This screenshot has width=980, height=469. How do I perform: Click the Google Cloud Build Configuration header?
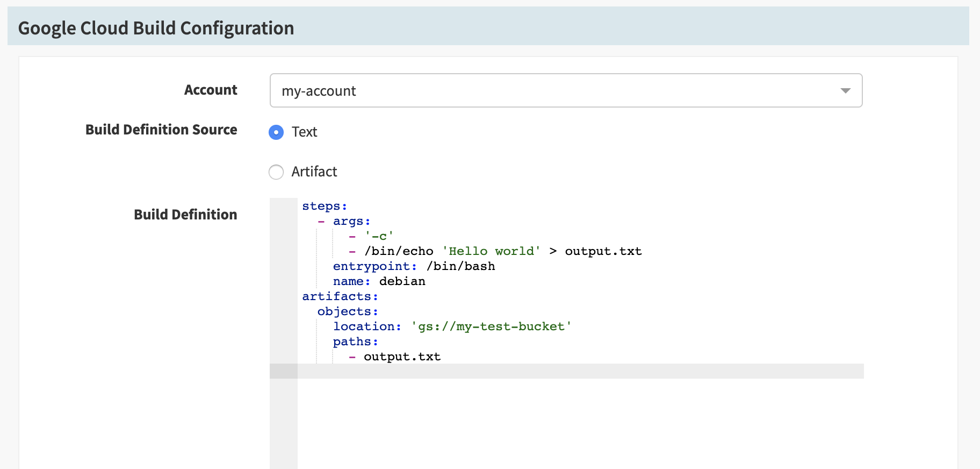pyautogui.click(x=156, y=28)
